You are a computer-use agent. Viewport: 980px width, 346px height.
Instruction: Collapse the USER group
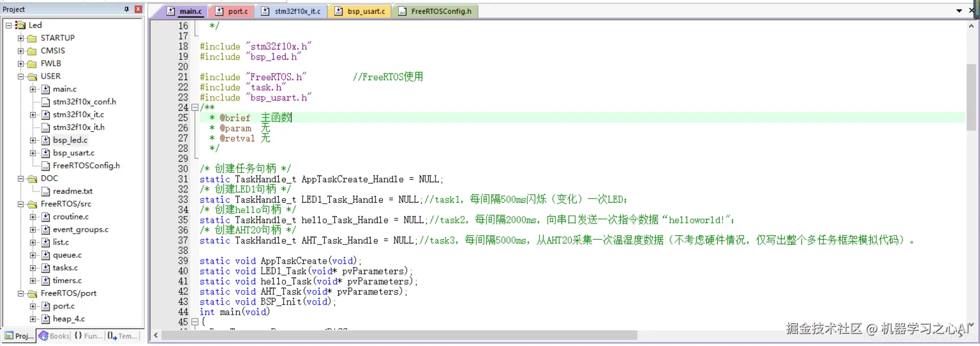click(x=20, y=76)
